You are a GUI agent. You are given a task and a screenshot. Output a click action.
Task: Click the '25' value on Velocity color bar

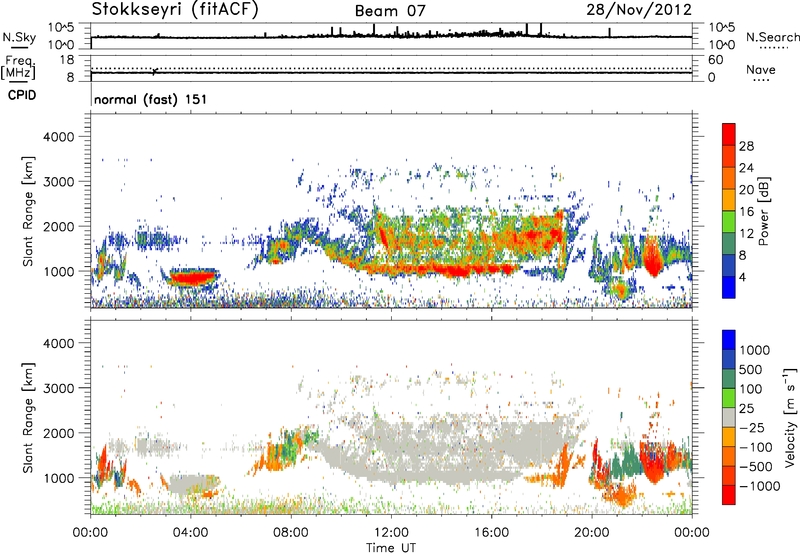[747, 409]
